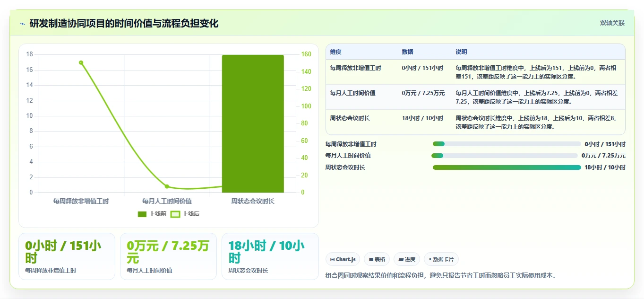Click the 0万元 / 7.25万元 table data cell

pos(423,93)
